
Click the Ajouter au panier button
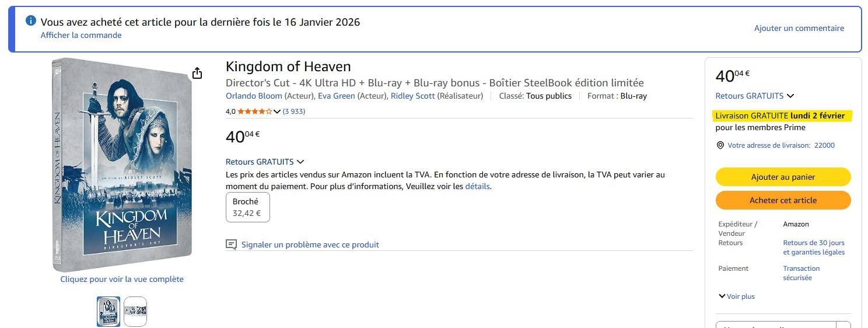pyautogui.click(x=783, y=177)
